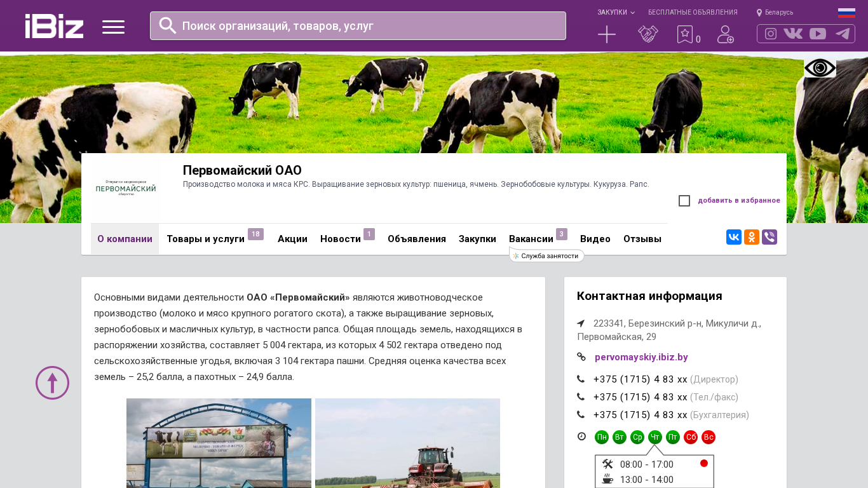Switch to the Акции tab
This screenshot has width=868, height=488.
pyautogui.click(x=292, y=239)
